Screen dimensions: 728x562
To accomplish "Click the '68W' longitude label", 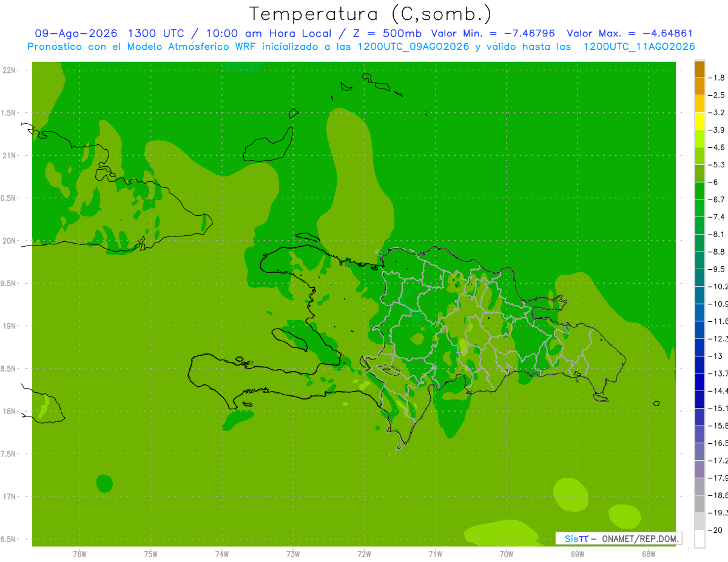I will click(x=648, y=554).
